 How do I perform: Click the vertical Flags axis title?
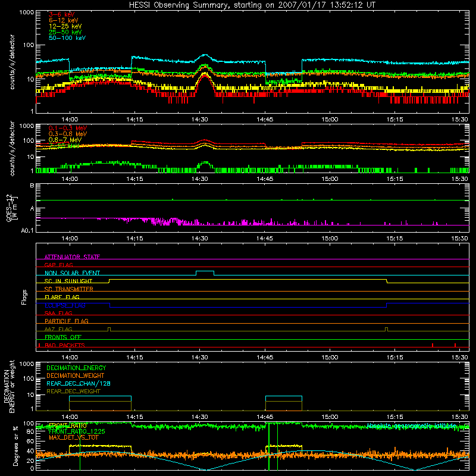[x=24, y=297]
